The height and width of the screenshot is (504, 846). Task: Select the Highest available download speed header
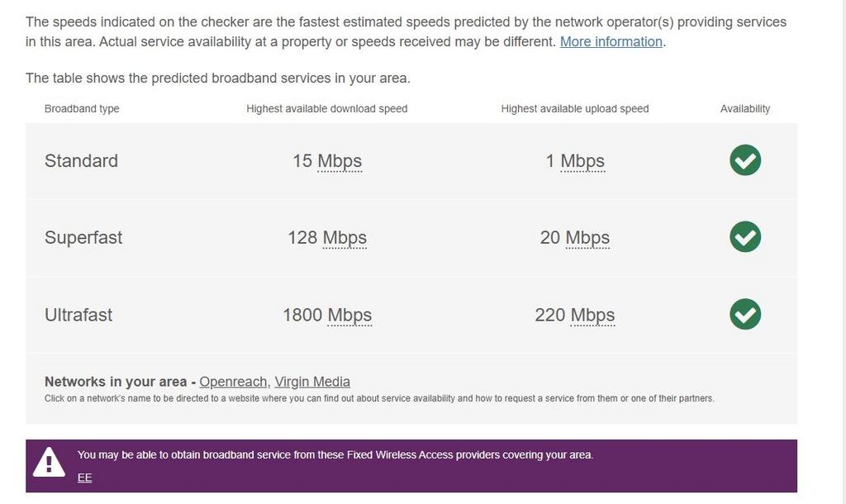pos(327,108)
